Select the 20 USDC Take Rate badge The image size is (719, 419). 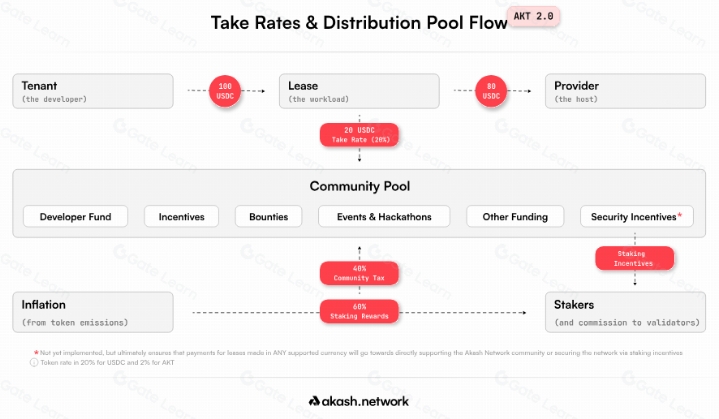point(359,135)
